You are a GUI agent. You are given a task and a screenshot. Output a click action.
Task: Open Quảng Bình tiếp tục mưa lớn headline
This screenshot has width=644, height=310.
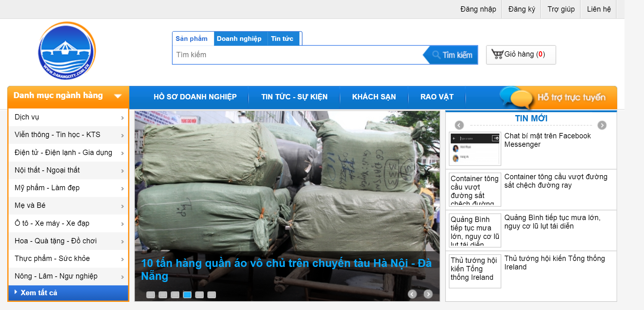point(552,222)
